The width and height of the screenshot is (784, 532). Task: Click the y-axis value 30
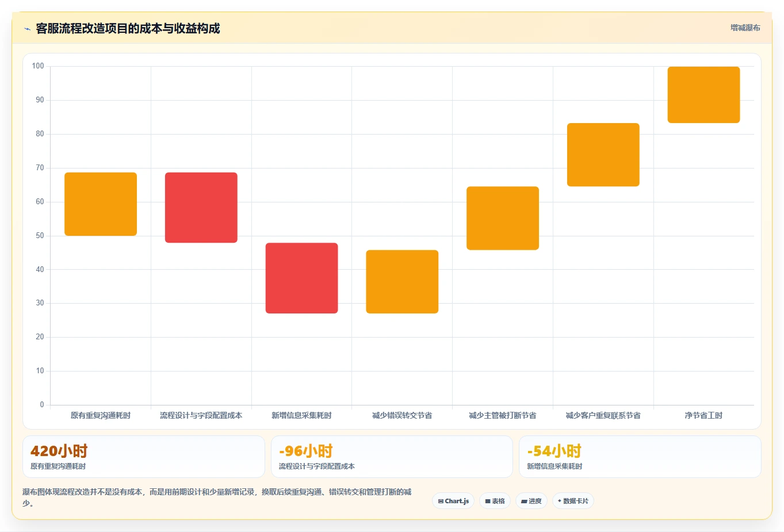[x=40, y=303]
